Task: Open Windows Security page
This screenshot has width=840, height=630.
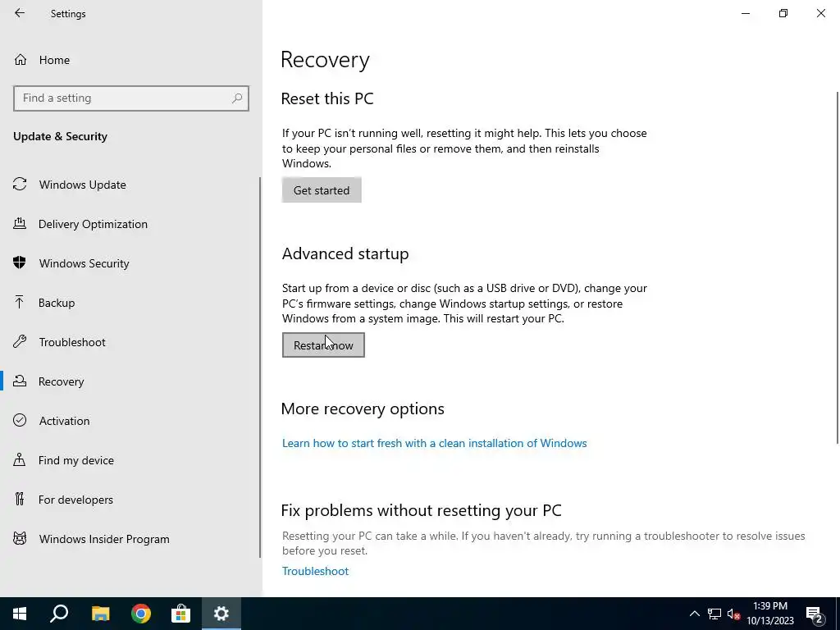Action: click(x=84, y=263)
